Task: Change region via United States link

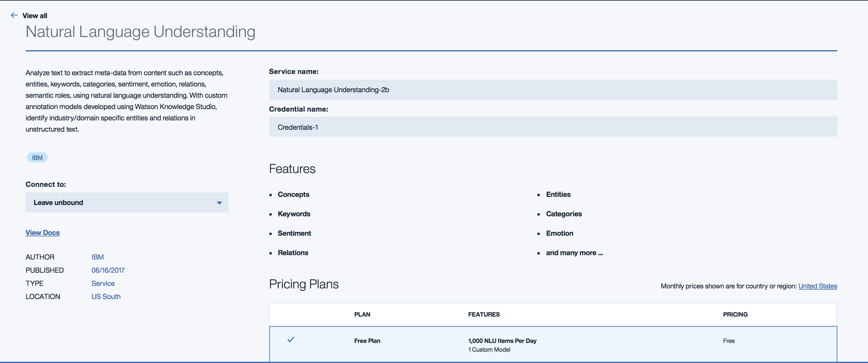Action: (x=818, y=286)
